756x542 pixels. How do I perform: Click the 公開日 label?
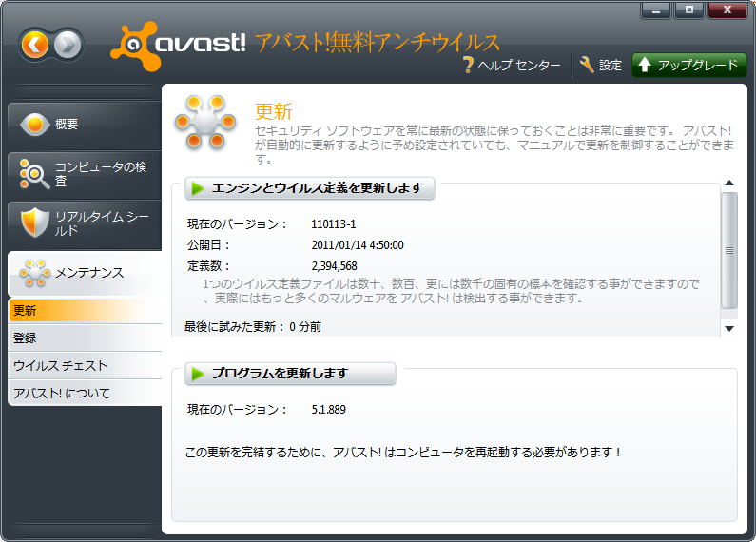[x=208, y=245]
